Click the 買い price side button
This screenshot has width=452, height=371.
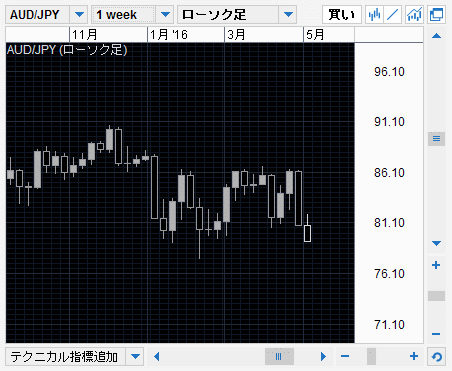point(342,15)
